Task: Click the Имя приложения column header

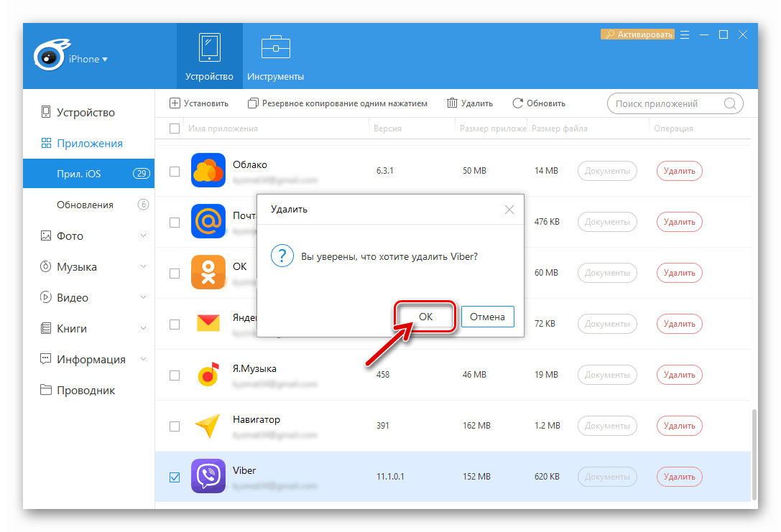Action: [223, 129]
